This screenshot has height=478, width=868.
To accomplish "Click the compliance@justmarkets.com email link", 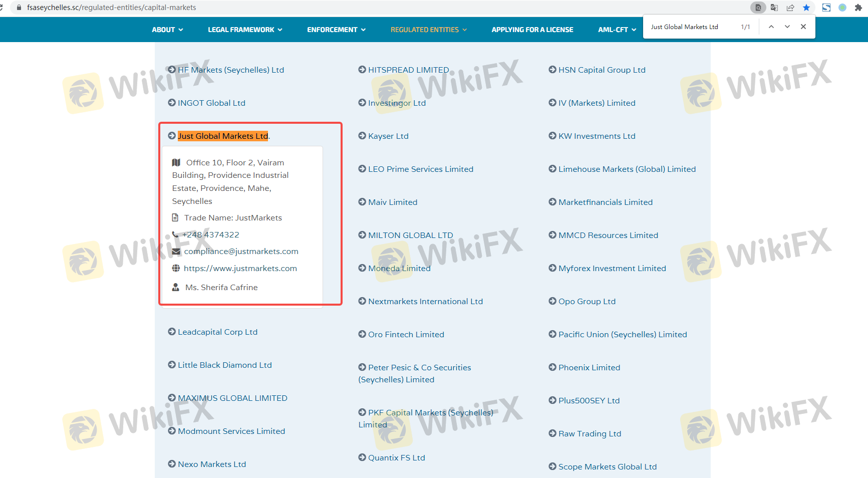I will click(241, 252).
